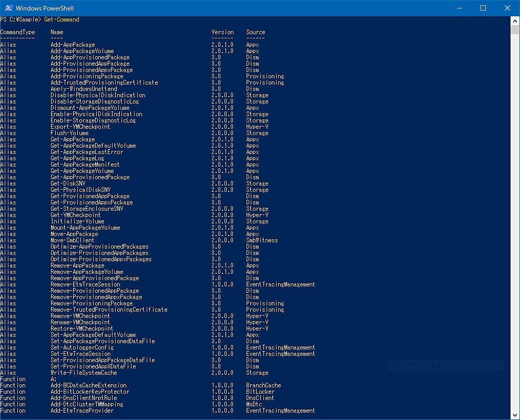Click the Source column header
This screenshot has height=420, width=520.
pyautogui.click(x=256, y=32)
